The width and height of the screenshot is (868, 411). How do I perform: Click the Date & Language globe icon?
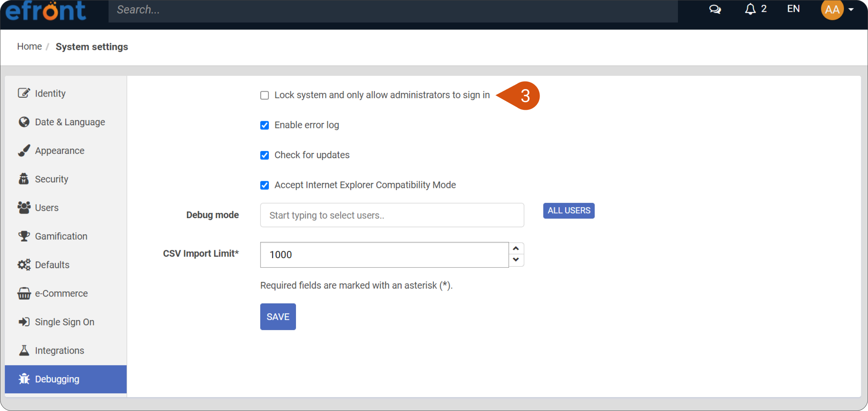[24, 122]
